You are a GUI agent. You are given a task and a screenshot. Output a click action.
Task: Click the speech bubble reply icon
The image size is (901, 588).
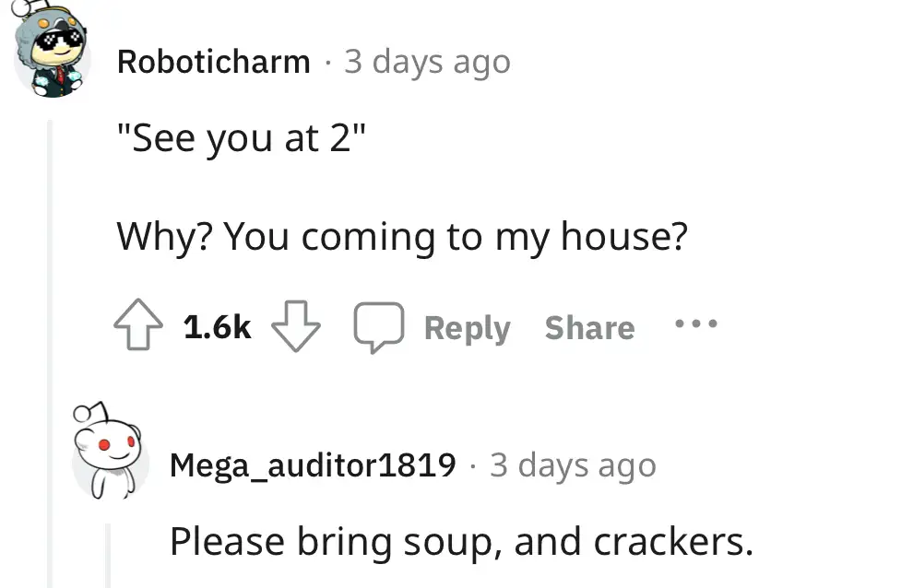tap(380, 325)
